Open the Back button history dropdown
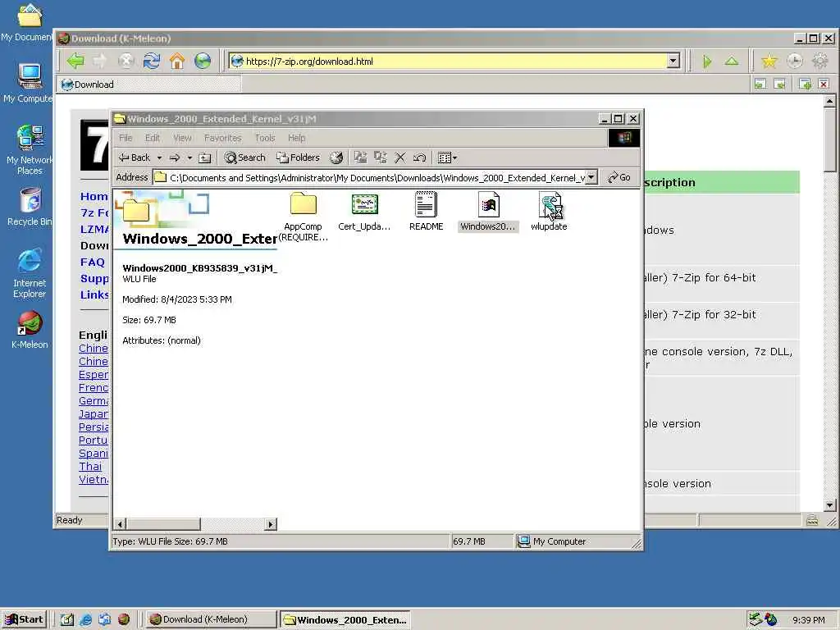Screen dimensions: 840x630 (x=160, y=157)
